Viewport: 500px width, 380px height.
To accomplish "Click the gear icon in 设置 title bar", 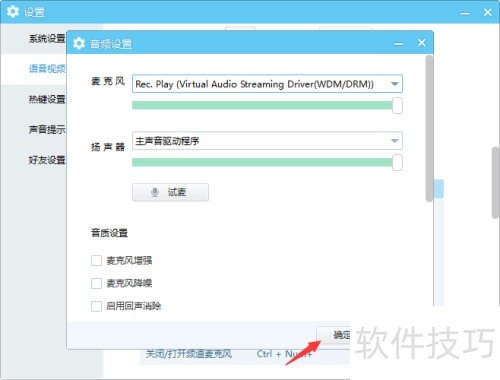I will coord(13,12).
